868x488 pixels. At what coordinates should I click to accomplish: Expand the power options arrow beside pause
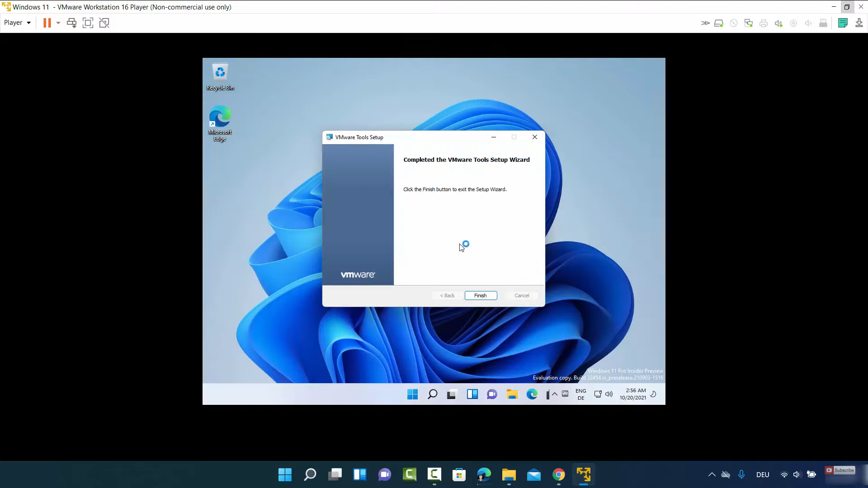(58, 23)
